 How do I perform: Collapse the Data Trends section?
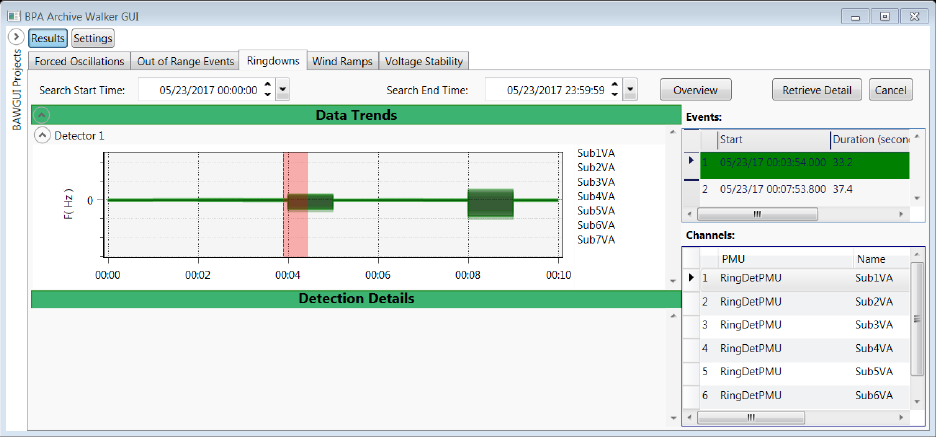coord(42,115)
